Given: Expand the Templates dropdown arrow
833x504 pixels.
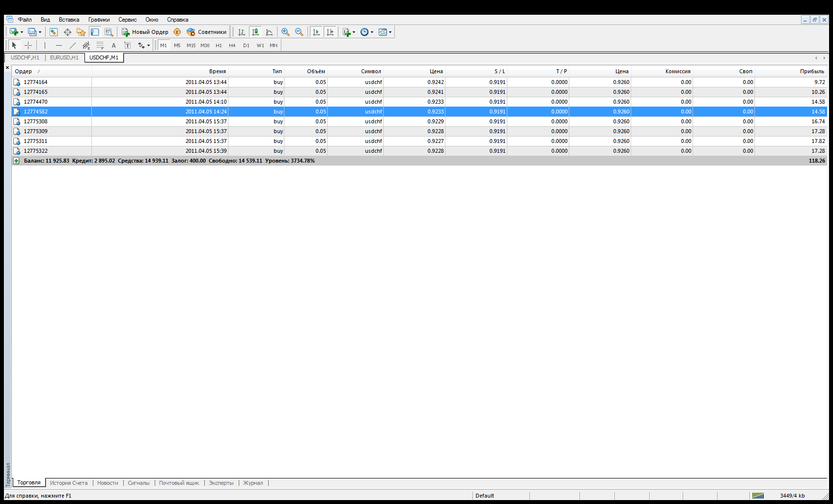Looking at the screenshot, I should point(390,32).
